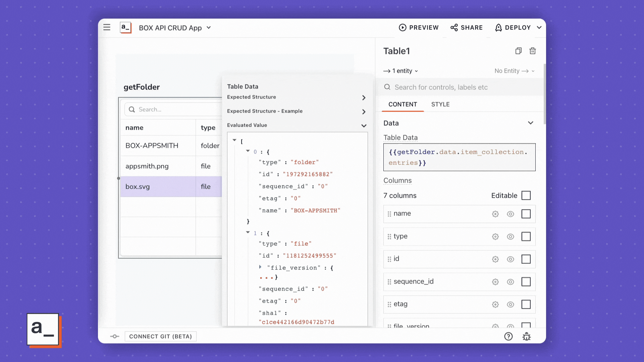644x362 pixels.
Task: Click the Appsmith logo watermark at bottom-left
Action: pos(44,330)
